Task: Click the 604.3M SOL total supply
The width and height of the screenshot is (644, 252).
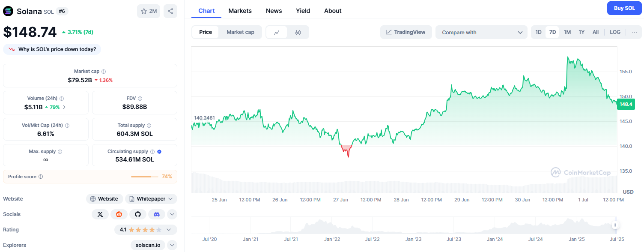Action: point(134,134)
